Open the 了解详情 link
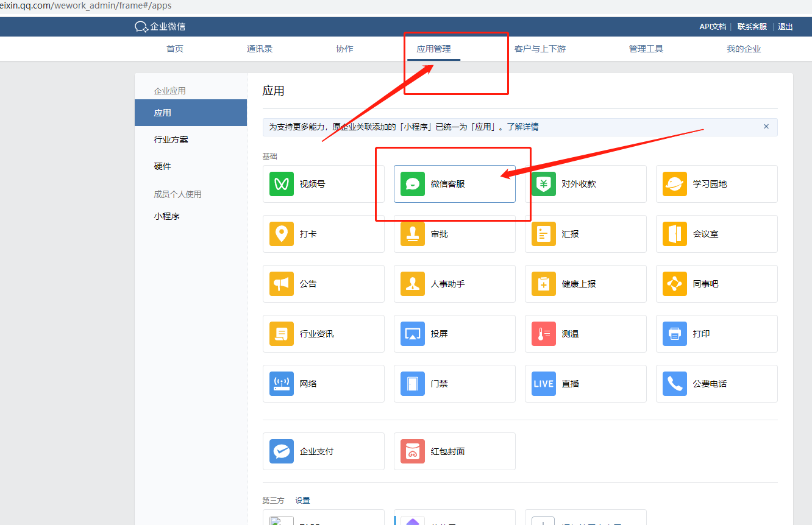This screenshot has width=812, height=525. 523,127
